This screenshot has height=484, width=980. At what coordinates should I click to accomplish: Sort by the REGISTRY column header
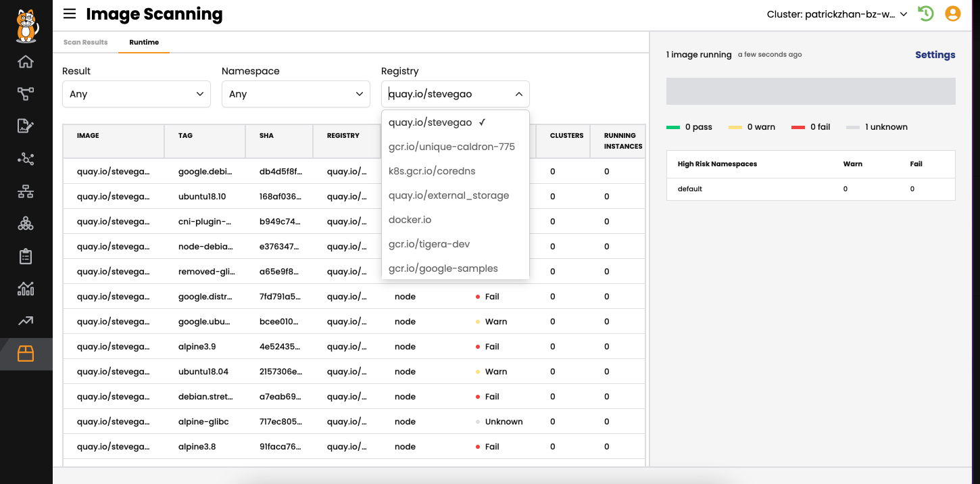click(347, 141)
